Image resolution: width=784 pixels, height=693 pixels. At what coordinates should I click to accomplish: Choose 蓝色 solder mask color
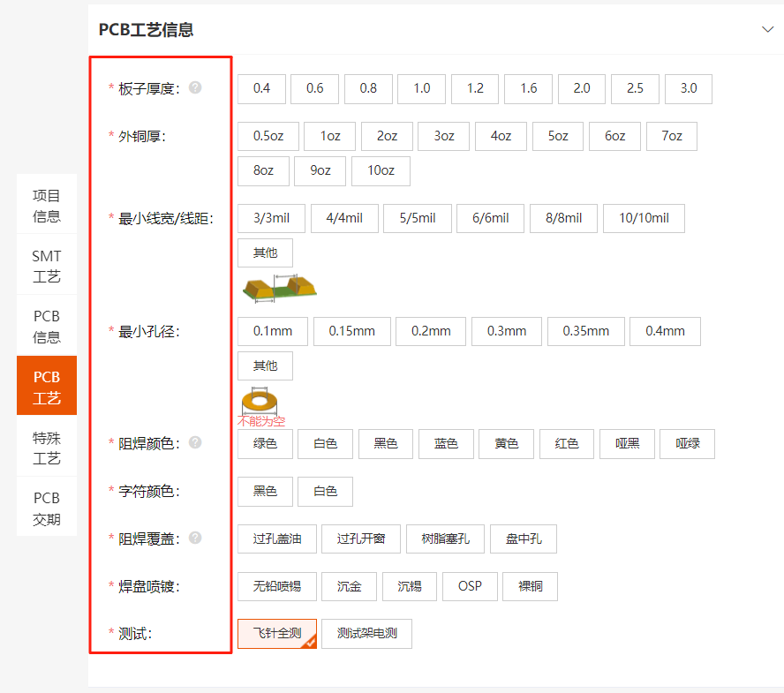[446, 444]
